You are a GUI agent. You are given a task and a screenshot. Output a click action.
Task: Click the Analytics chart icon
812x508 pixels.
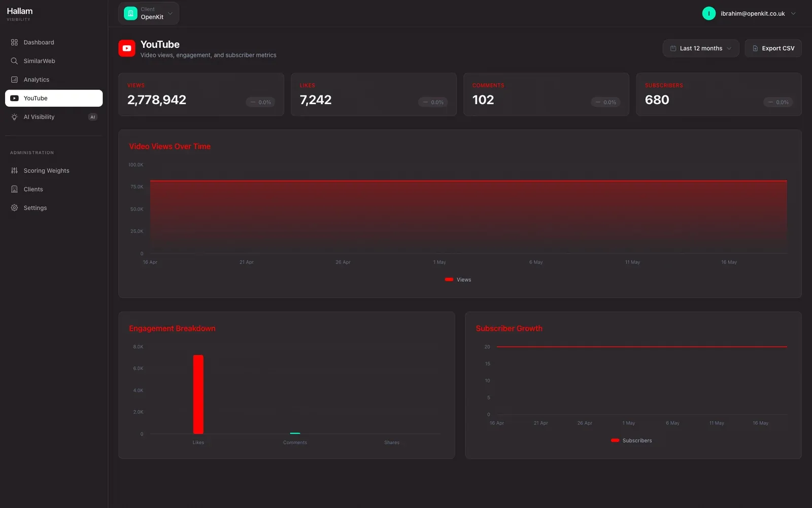tap(14, 80)
